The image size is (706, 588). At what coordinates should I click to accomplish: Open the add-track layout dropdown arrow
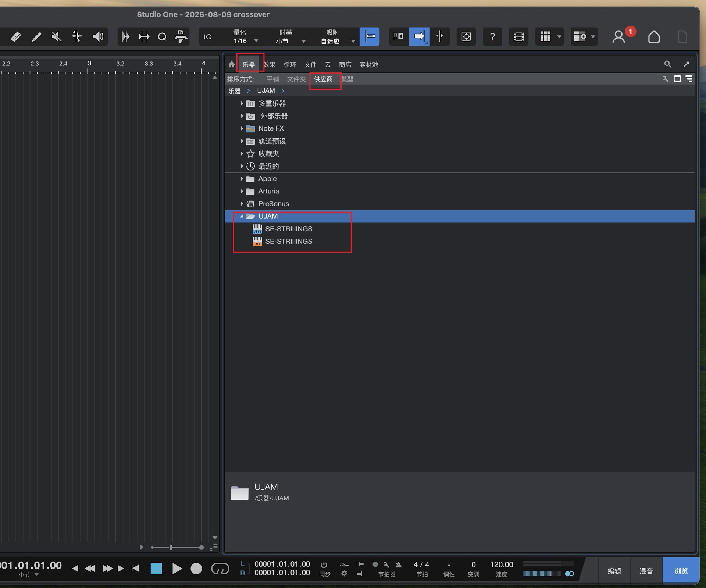(x=593, y=37)
